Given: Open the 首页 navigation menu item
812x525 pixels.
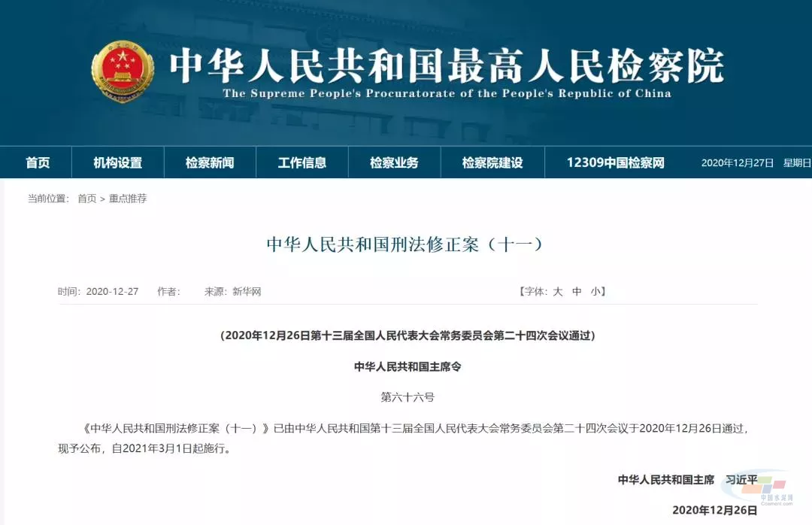Looking at the screenshot, I should click(x=38, y=162).
